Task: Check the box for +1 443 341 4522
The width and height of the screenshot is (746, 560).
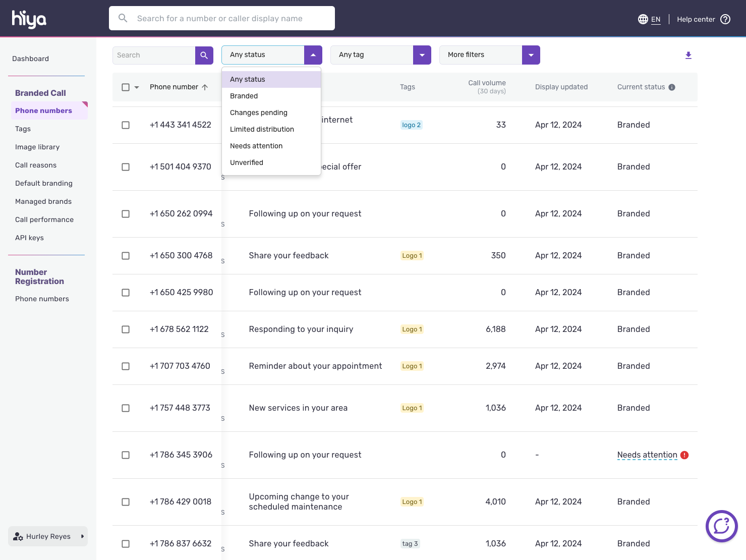Action: click(x=126, y=125)
